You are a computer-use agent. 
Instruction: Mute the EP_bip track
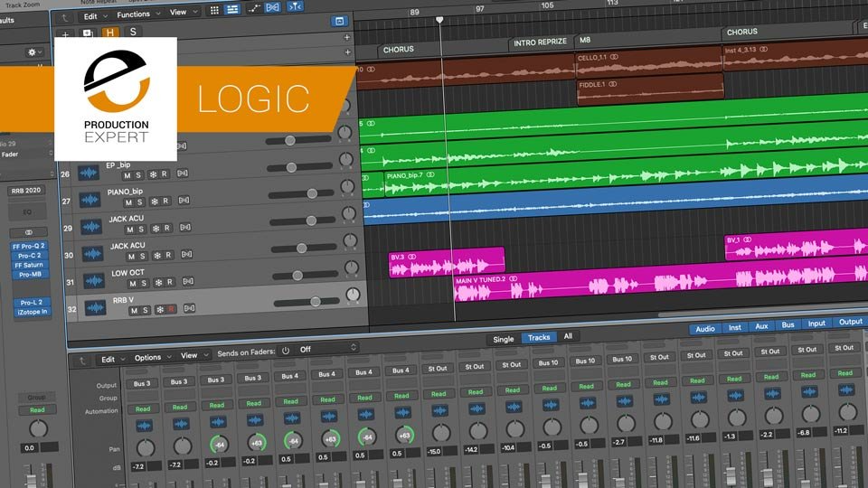coord(127,175)
